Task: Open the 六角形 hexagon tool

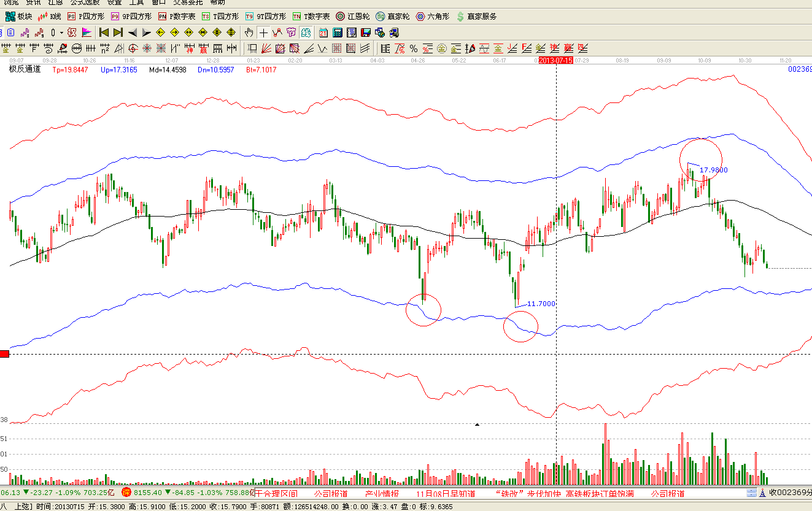Action: (433, 17)
